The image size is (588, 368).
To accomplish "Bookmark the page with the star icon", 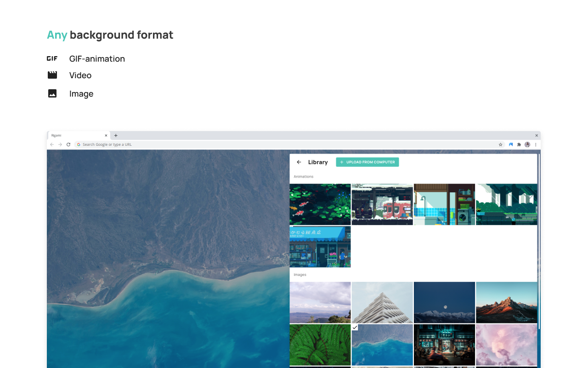I will pyautogui.click(x=500, y=144).
